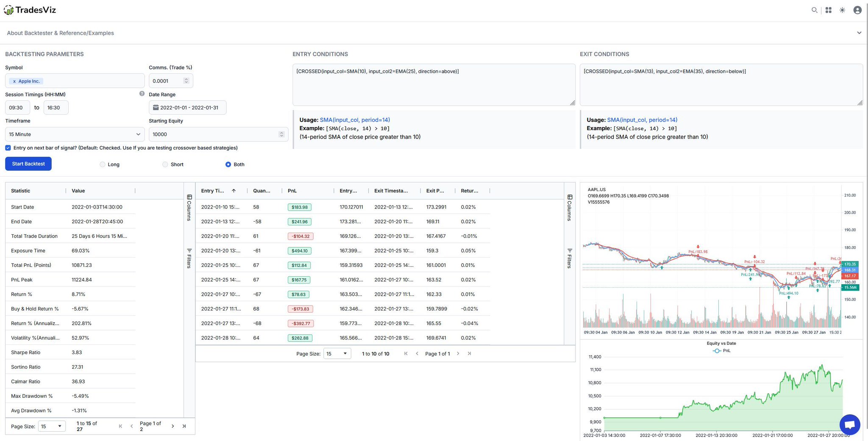The image size is (868, 441).
Task: Open the user profile avatar icon
Action: [857, 10]
